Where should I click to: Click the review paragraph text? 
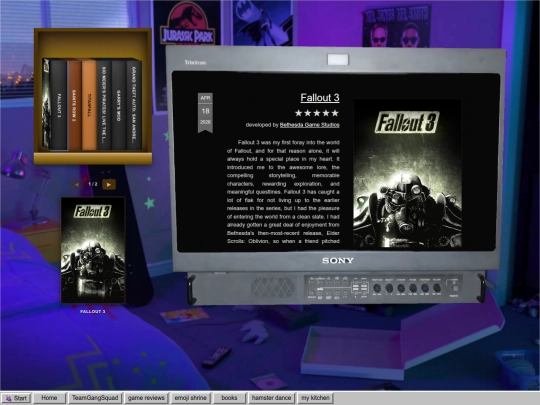283,192
